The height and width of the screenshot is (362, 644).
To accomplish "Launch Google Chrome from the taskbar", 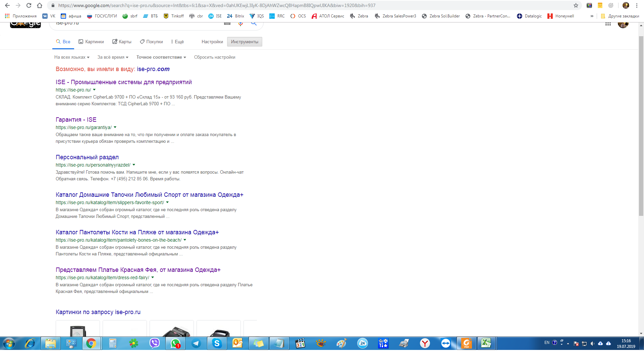I will [x=91, y=344].
